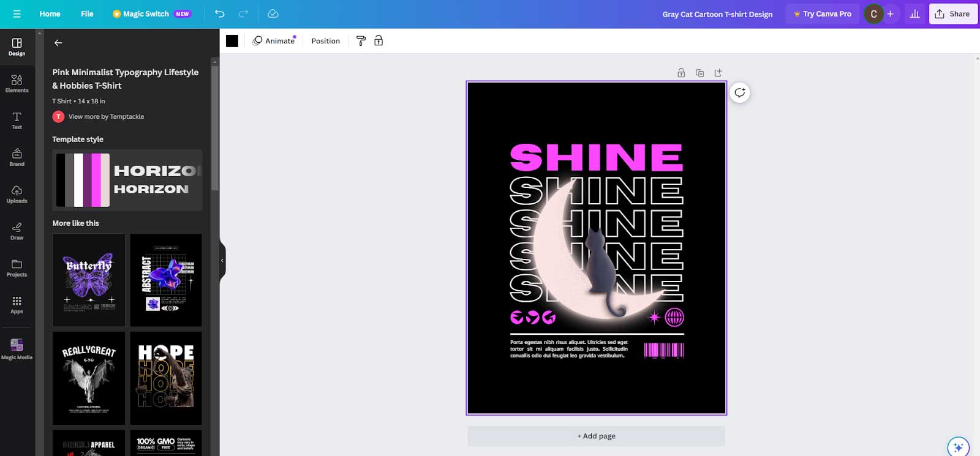The width and height of the screenshot is (980, 456).
Task: Select the Draw tool
Action: (x=17, y=231)
